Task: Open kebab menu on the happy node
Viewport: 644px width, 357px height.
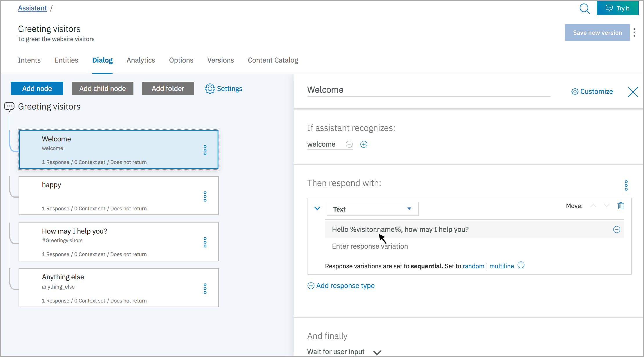Action: (205, 196)
